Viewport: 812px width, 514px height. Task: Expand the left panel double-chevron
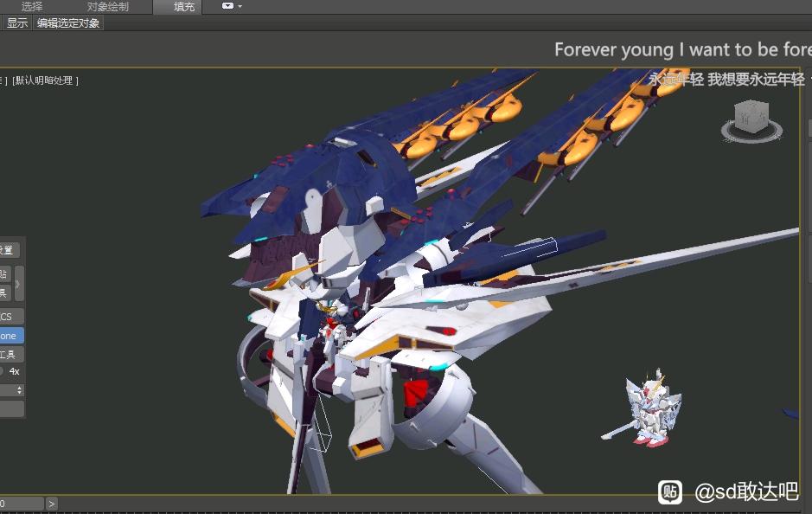[19, 284]
